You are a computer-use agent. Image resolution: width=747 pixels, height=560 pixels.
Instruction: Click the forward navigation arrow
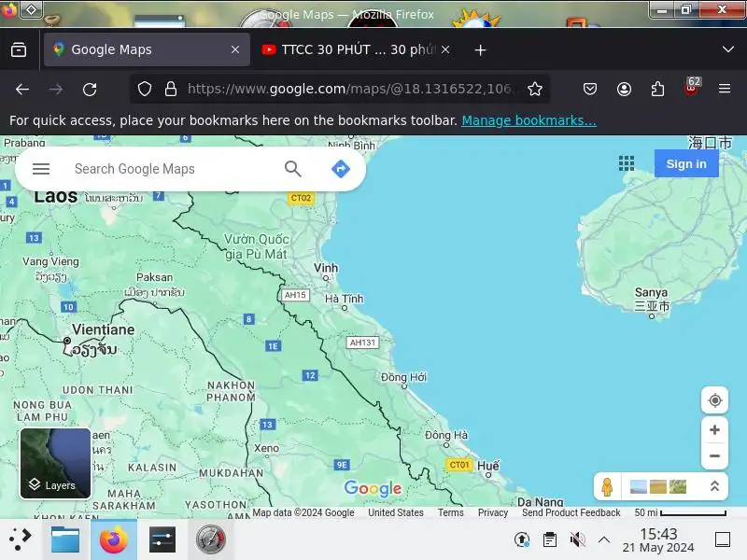click(x=56, y=89)
